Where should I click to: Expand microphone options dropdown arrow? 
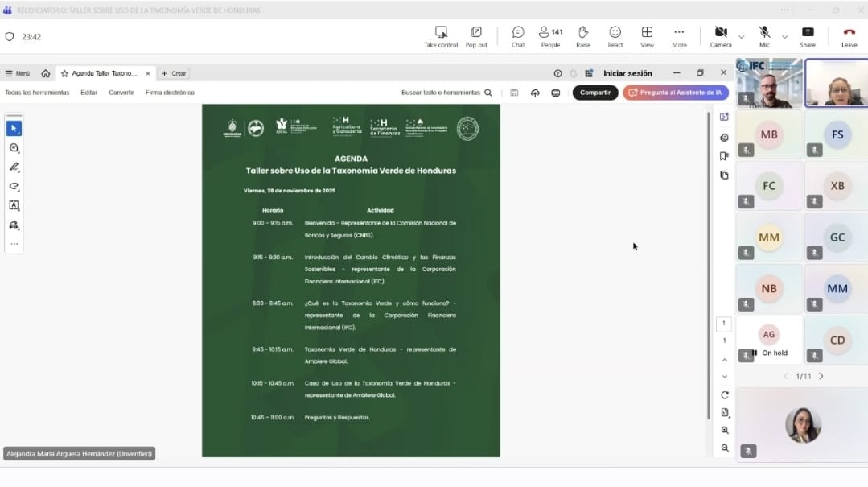(x=784, y=36)
